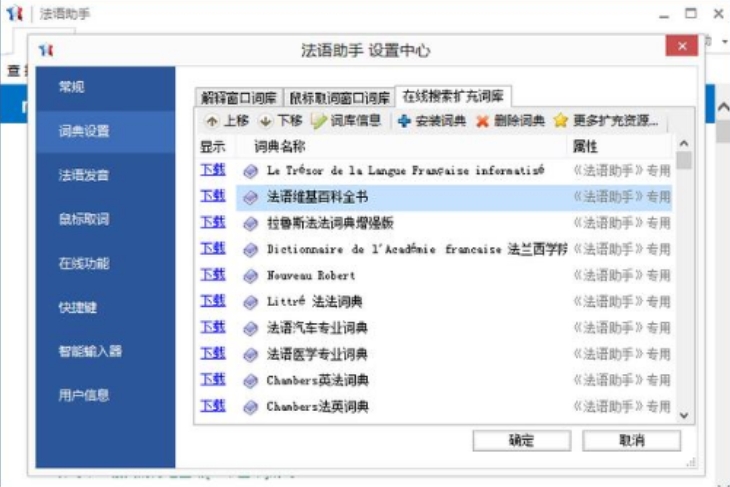Click 下载 link for Littré 法法词典
This screenshot has height=487, width=730.
[x=213, y=301]
